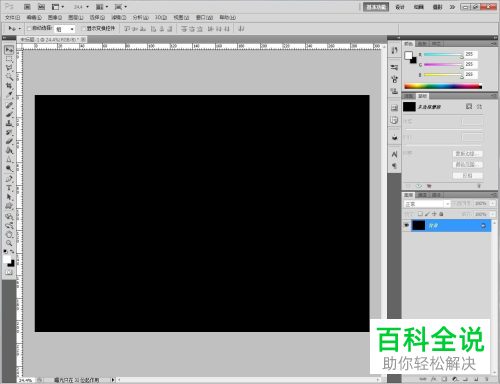Toggle lock image pixels brush icon

pos(427,214)
